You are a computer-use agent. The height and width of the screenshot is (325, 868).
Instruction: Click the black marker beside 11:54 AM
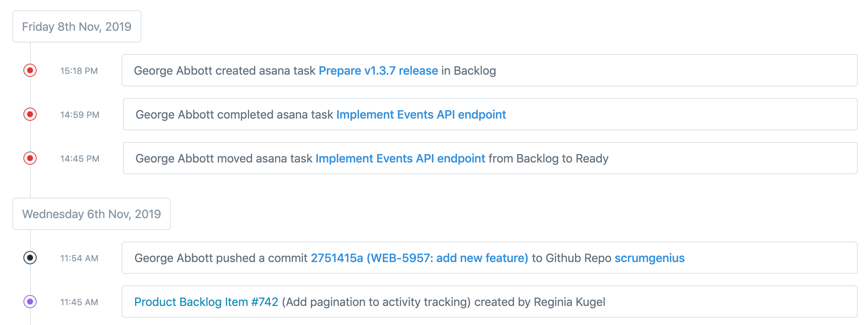coord(30,258)
